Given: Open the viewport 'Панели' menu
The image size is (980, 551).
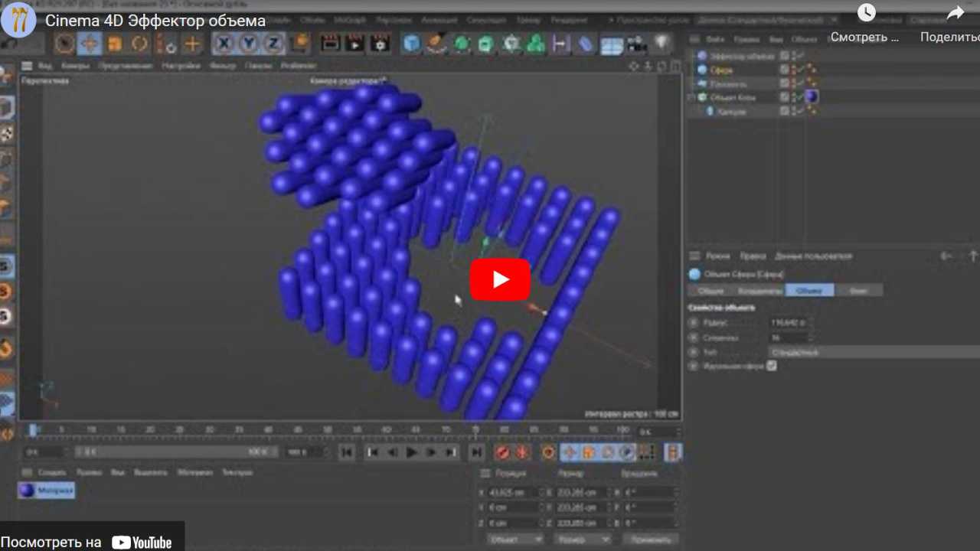Looking at the screenshot, I should click(x=259, y=66).
